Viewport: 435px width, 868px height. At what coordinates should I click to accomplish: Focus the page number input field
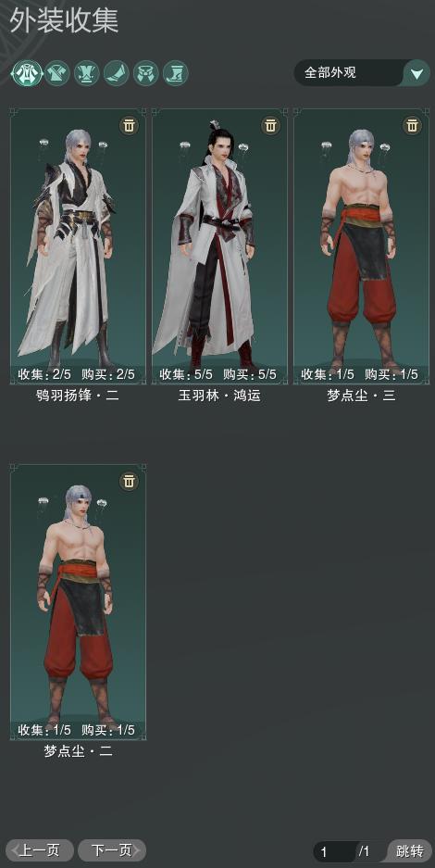click(335, 851)
